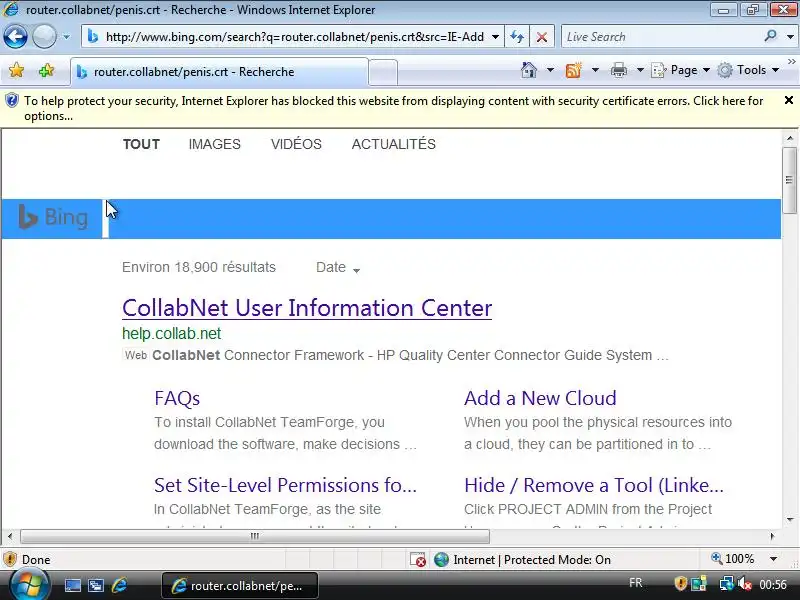The height and width of the screenshot is (600, 800).
Task: Expand the Home button dropdown arrow
Action: (x=550, y=70)
